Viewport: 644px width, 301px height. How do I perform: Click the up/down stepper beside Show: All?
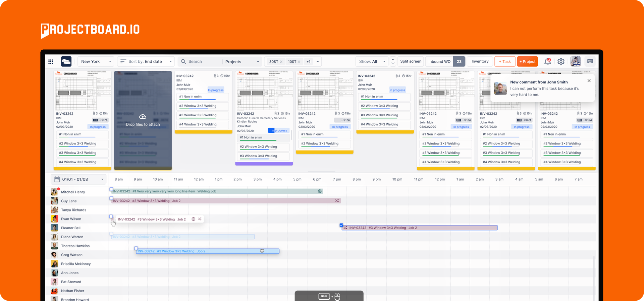(x=393, y=62)
